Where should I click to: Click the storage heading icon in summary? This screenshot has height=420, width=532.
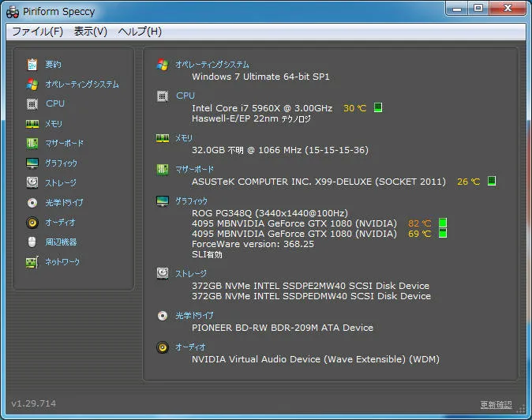(163, 273)
